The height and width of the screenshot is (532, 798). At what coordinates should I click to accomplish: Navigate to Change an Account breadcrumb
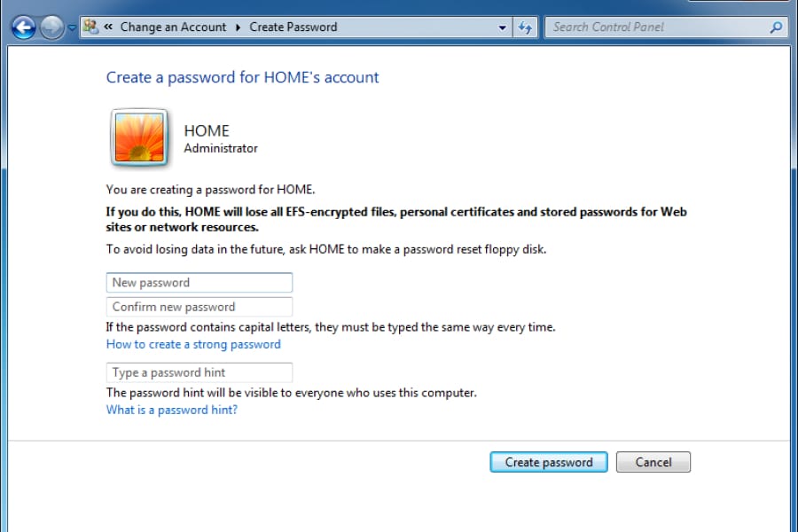(x=173, y=27)
